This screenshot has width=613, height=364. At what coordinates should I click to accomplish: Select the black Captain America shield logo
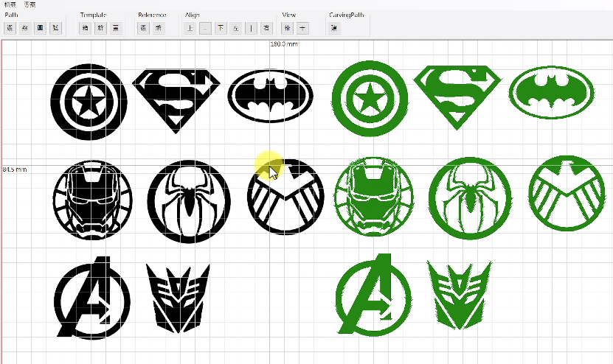[89, 102]
